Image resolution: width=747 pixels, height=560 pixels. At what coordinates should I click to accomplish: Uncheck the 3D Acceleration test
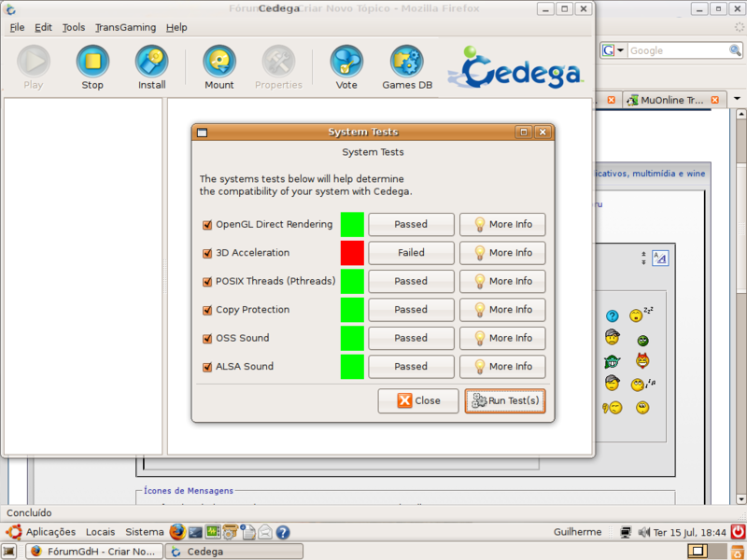[x=207, y=253]
